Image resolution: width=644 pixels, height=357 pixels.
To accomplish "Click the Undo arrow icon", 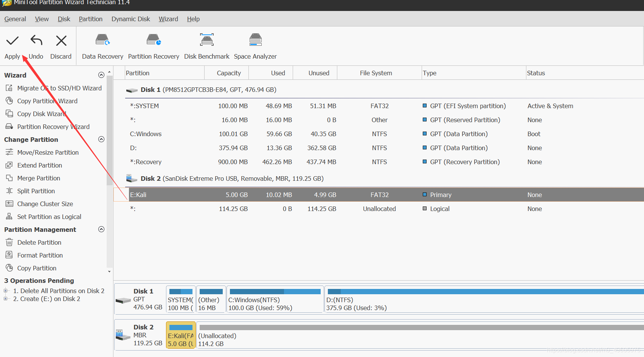I will (36, 40).
